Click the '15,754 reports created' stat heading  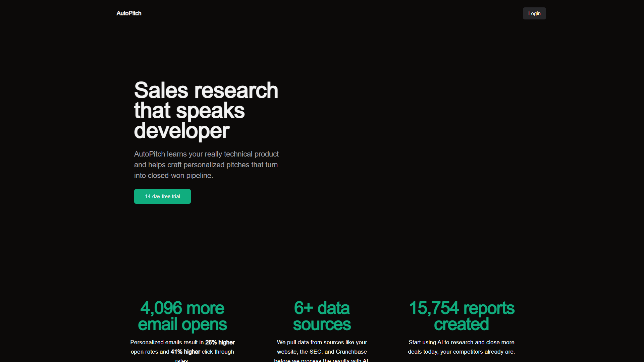point(462,316)
